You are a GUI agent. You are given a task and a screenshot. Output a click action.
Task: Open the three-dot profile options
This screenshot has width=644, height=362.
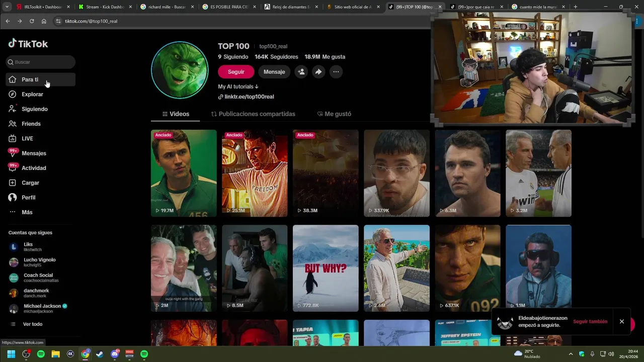336,72
